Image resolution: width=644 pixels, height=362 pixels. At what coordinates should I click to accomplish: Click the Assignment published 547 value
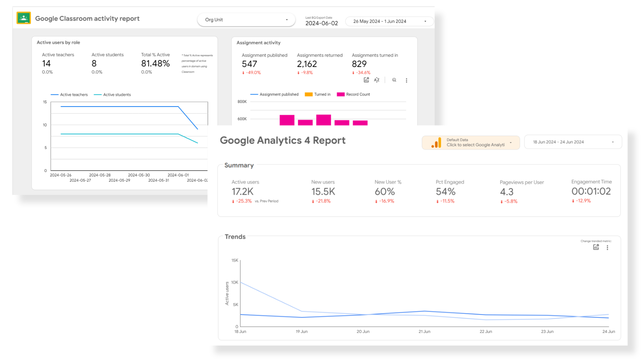click(x=249, y=64)
